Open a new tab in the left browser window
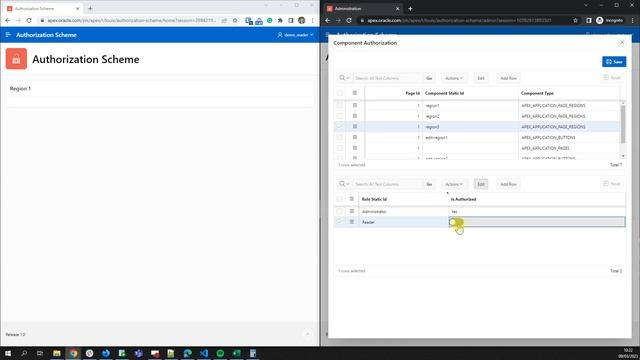The height and width of the screenshot is (360, 640). click(90, 8)
